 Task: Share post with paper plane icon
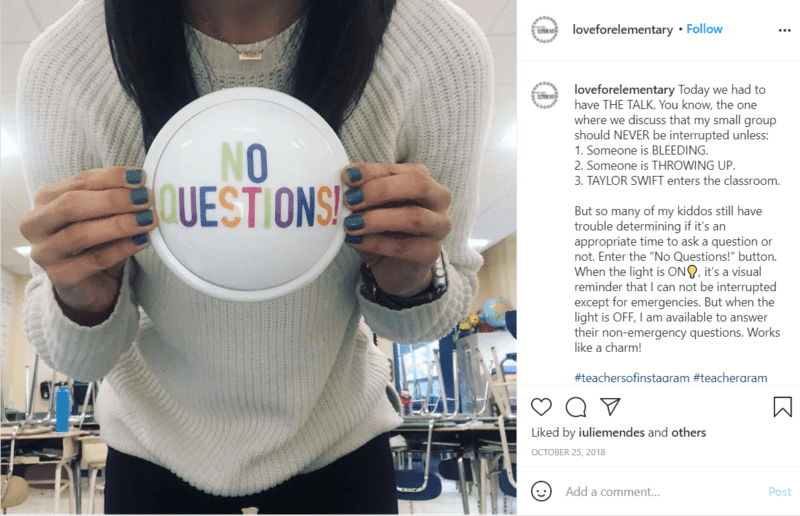(x=610, y=406)
